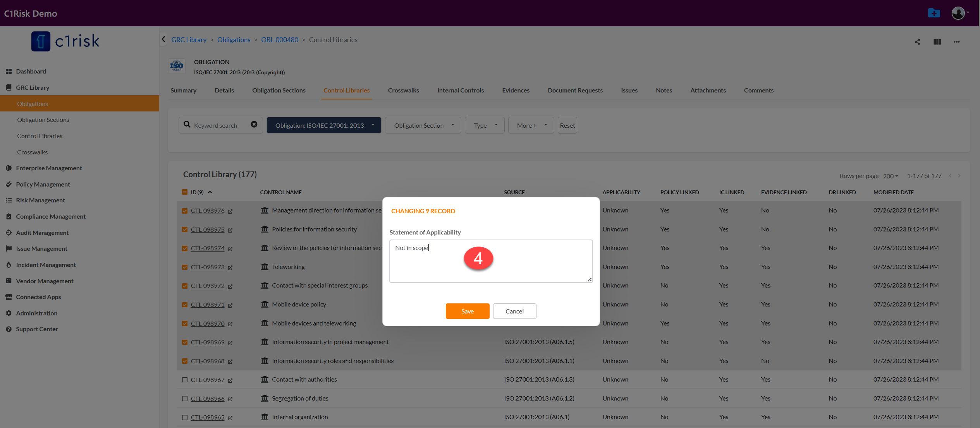Click the share icon at top right
Image resolution: width=980 pixels, height=428 pixels.
click(917, 42)
